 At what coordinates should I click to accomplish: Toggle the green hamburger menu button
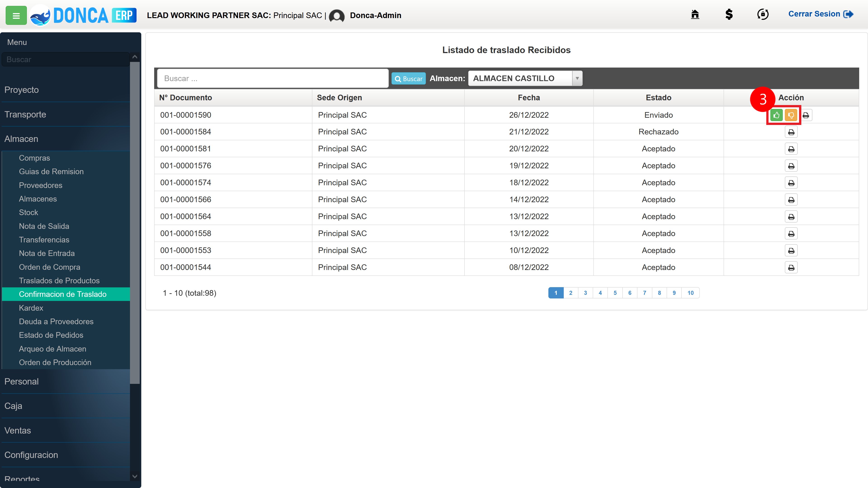pyautogui.click(x=16, y=16)
